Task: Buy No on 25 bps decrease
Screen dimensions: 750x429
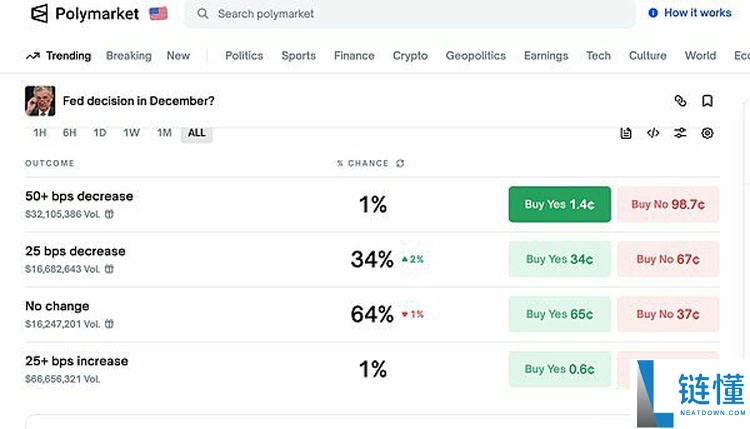Action: (667, 259)
